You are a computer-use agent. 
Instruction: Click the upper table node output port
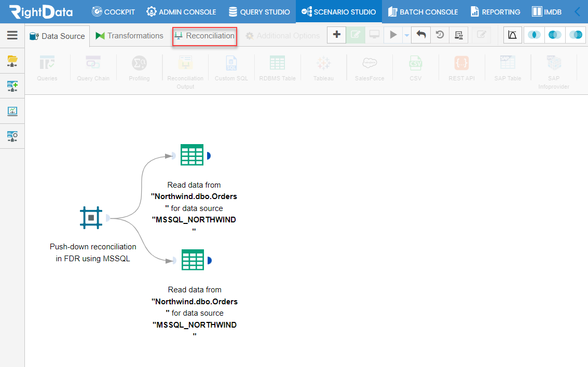coord(209,156)
